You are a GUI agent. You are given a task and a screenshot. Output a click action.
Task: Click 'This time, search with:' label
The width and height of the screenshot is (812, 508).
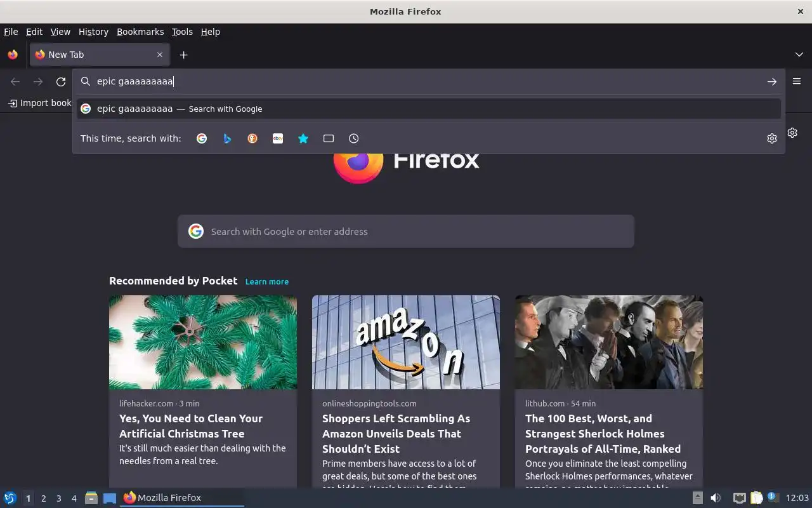[x=131, y=138]
